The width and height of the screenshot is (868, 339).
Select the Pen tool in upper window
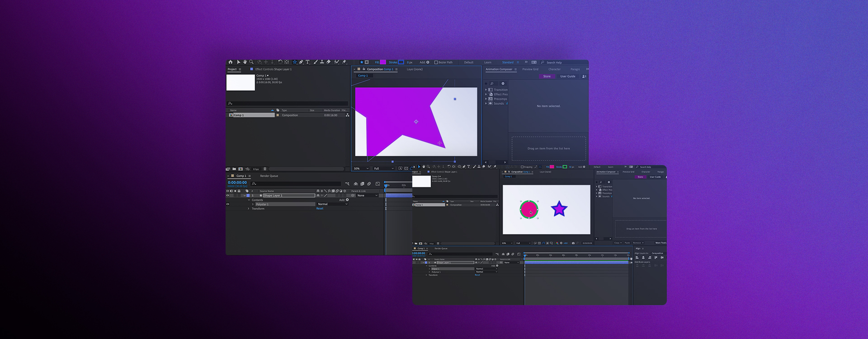(x=301, y=62)
